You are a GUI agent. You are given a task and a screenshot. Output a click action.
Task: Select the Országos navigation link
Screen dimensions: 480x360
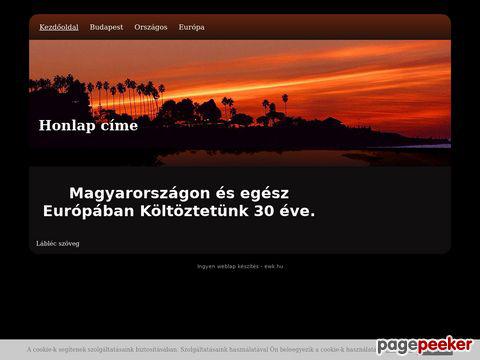click(151, 27)
